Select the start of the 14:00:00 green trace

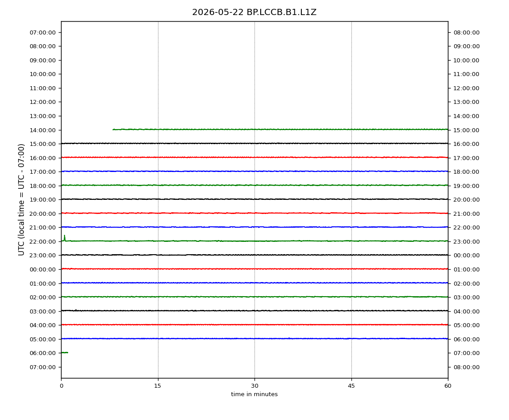[113, 130]
